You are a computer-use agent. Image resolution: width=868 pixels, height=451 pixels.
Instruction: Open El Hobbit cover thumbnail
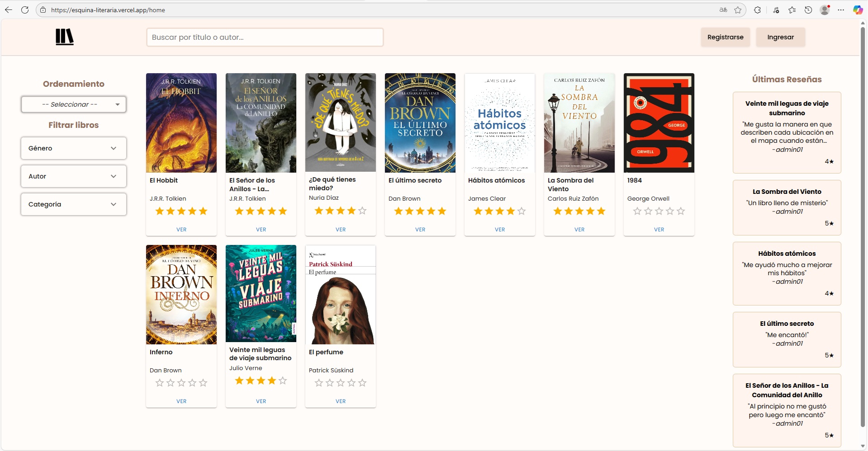[x=181, y=123]
